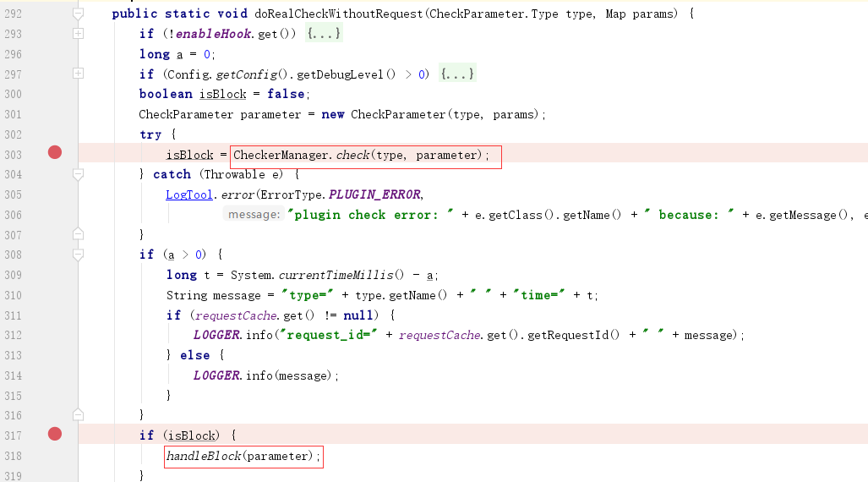This screenshot has width=868, height=482.
Task: Click the "message:" parameter hint label
Action: click(x=254, y=215)
